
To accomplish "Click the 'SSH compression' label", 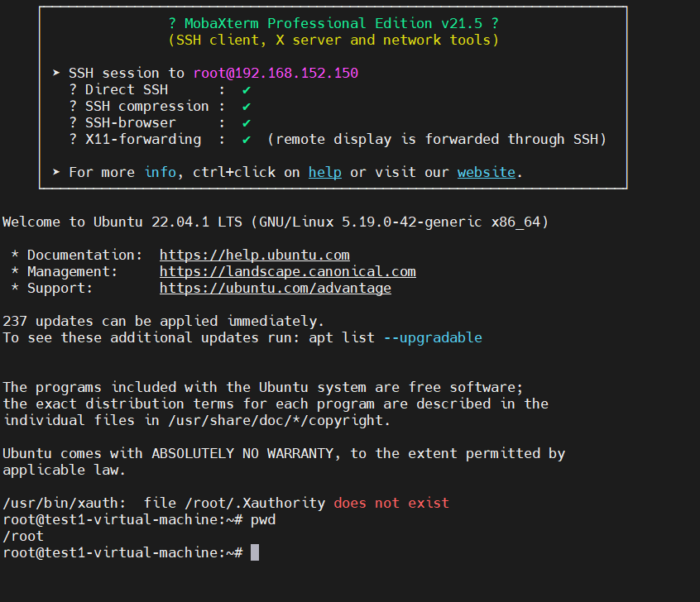I will coord(147,106).
